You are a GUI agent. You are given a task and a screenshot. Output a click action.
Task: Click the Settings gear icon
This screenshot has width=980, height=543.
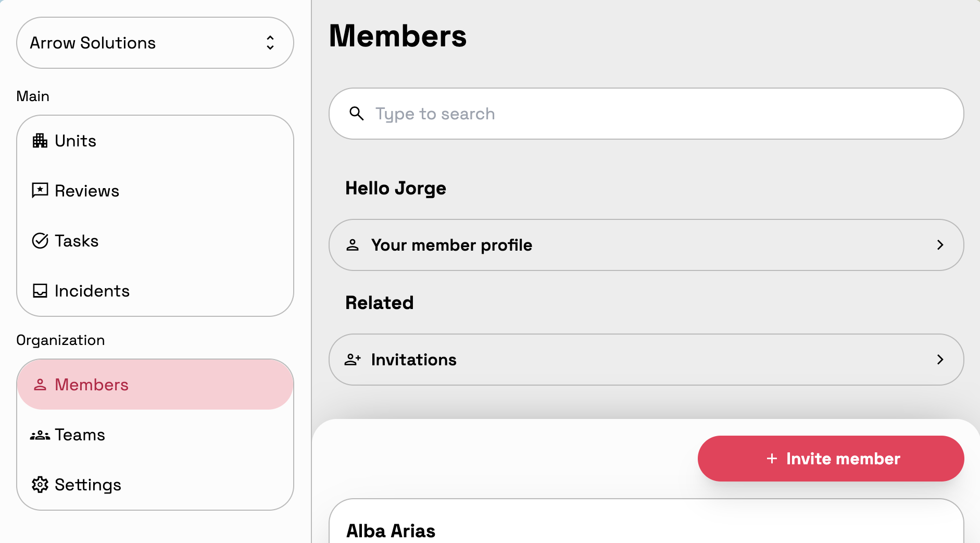coord(40,485)
